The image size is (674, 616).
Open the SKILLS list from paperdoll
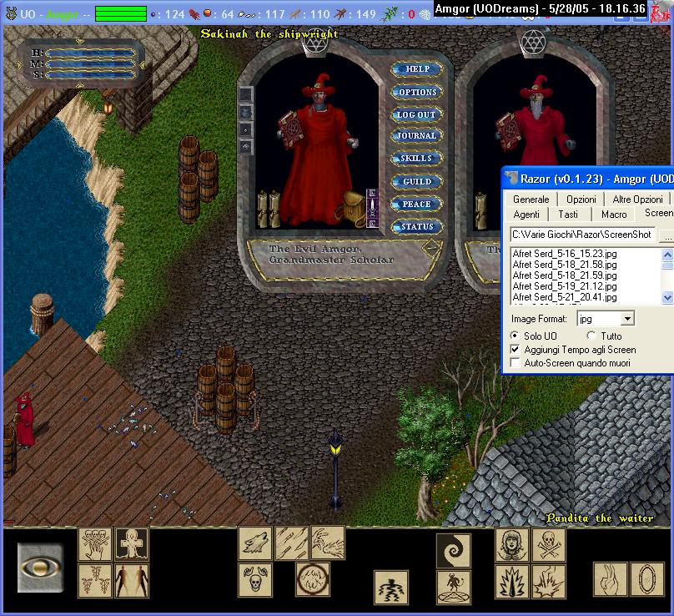tap(416, 159)
